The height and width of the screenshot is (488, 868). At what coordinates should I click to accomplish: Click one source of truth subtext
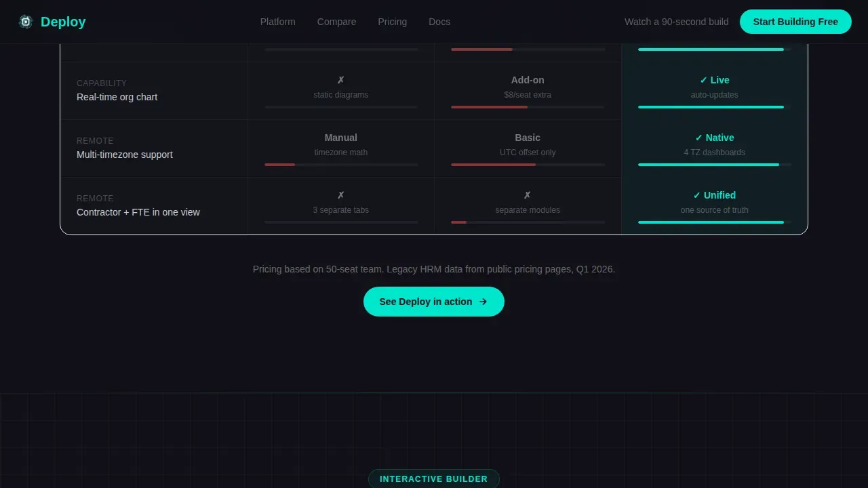(x=715, y=210)
